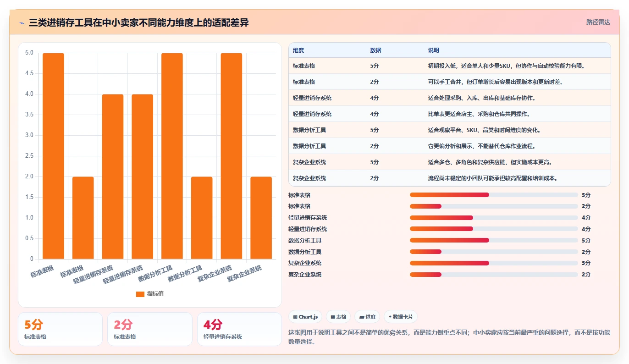The width and height of the screenshot is (629, 364).
Task: Select the 进度 tag chip
Action: click(367, 317)
